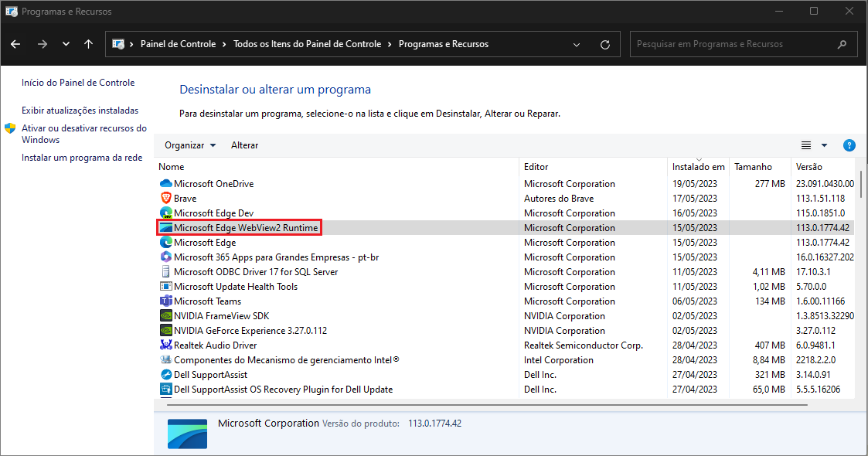Click the Dell SupportAssist icon
868x456 pixels.
tap(165, 374)
